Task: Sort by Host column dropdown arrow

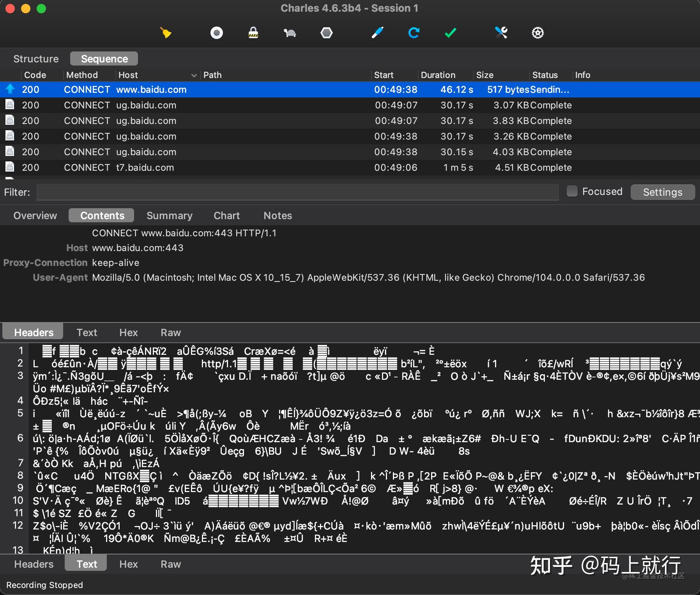Action: point(194,75)
